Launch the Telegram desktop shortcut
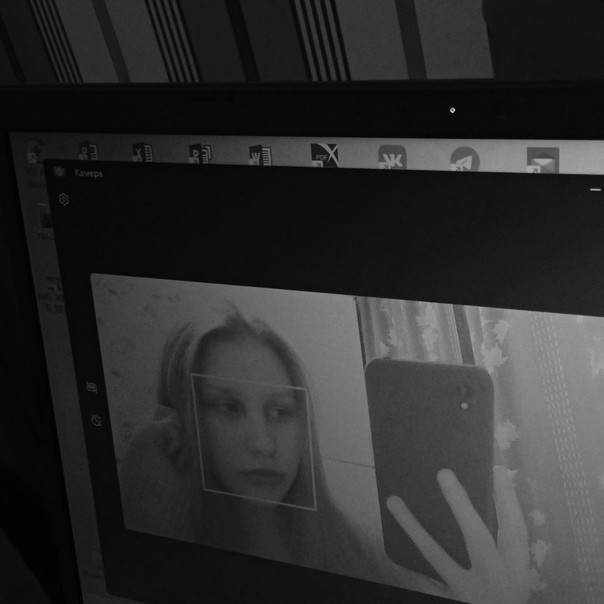The height and width of the screenshot is (604, 604). click(x=465, y=159)
